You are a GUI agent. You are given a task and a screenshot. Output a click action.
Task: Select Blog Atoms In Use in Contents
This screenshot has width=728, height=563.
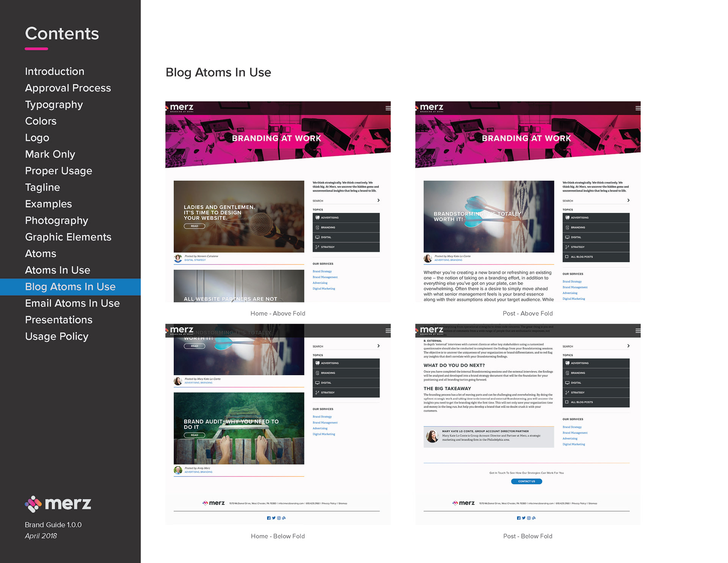[x=70, y=287]
